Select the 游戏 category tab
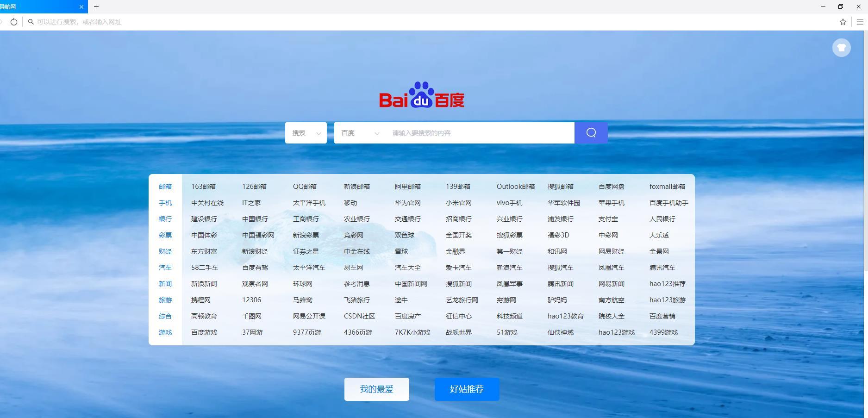Screen dimensions: 868x418 pos(165,332)
